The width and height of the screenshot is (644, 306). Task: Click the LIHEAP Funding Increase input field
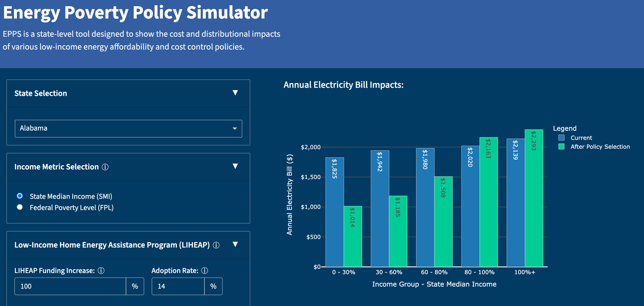coord(70,286)
